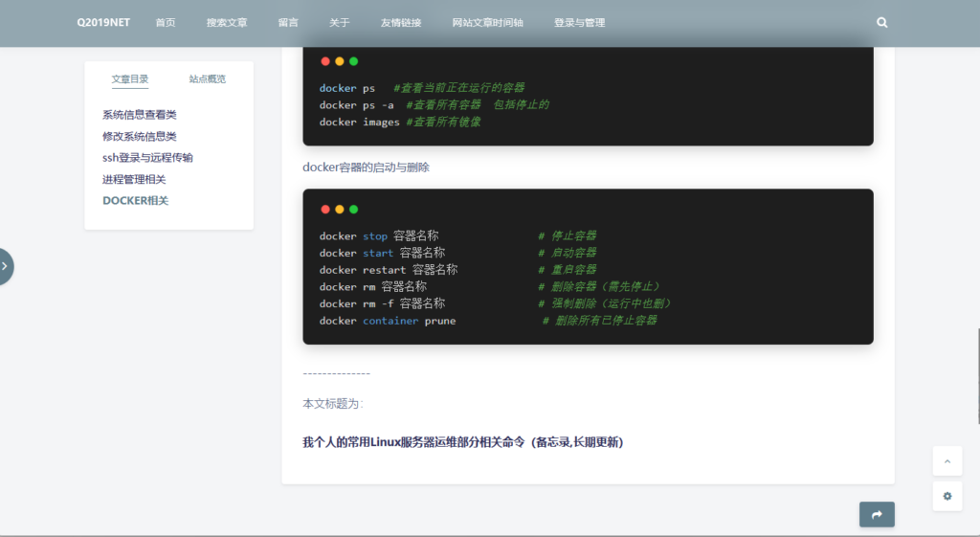The width and height of the screenshot is (980, 537).
Task: Click the Q2019NET site logo
Action: click(x=103, y=23)
